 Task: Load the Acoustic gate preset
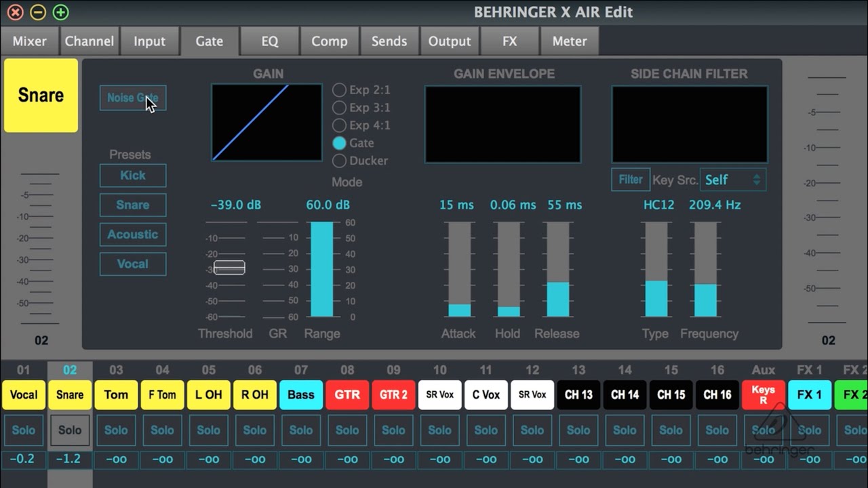coord(133,235)
